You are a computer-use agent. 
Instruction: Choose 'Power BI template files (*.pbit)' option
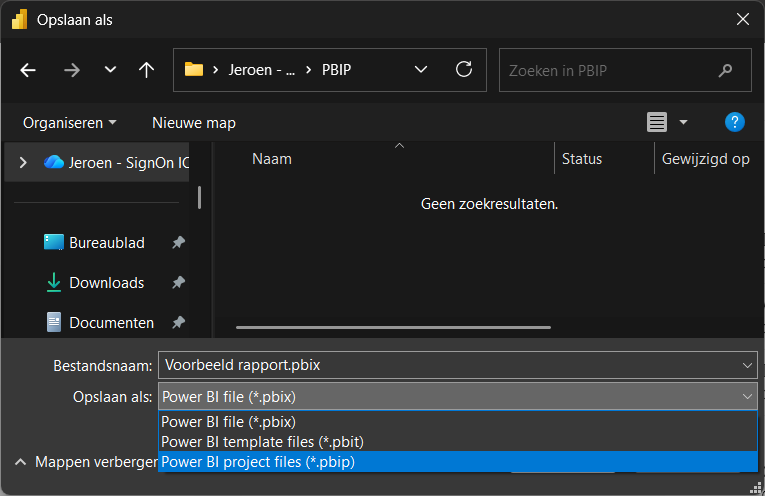point(458,441)
